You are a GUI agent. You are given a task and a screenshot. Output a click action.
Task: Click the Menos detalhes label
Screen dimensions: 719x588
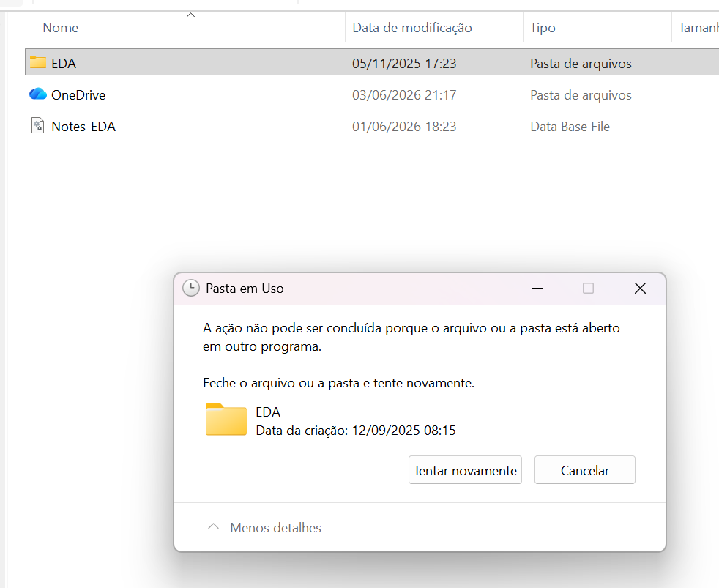(x=275, y=528)
